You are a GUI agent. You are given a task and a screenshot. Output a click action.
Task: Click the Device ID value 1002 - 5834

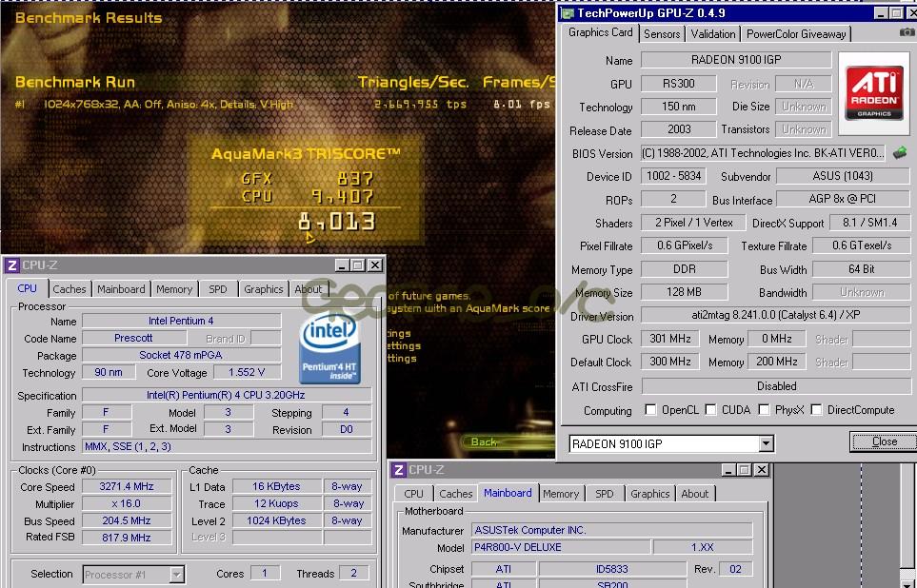click(673, 176)
